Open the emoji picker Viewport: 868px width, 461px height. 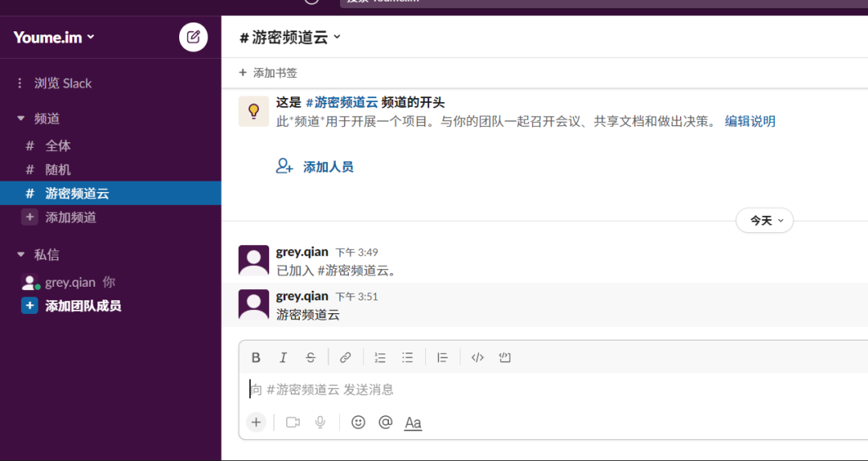tap(358, 422)
